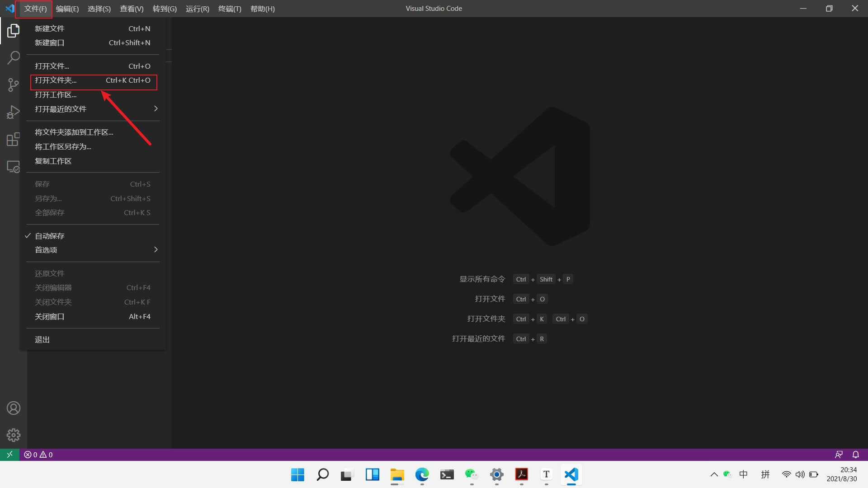Open File Explorer from the taskbar
Viewport: 868px width, 488px height.
pos(397,474)
